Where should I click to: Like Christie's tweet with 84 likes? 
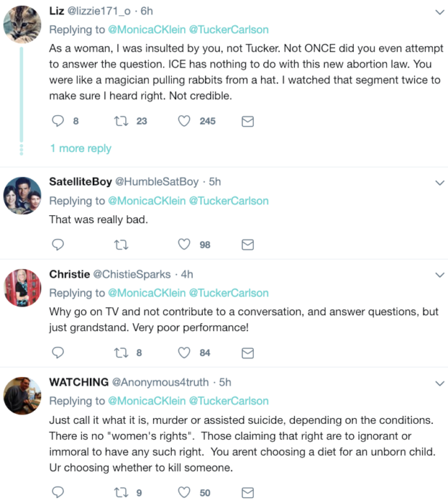[x=184, y=353]
